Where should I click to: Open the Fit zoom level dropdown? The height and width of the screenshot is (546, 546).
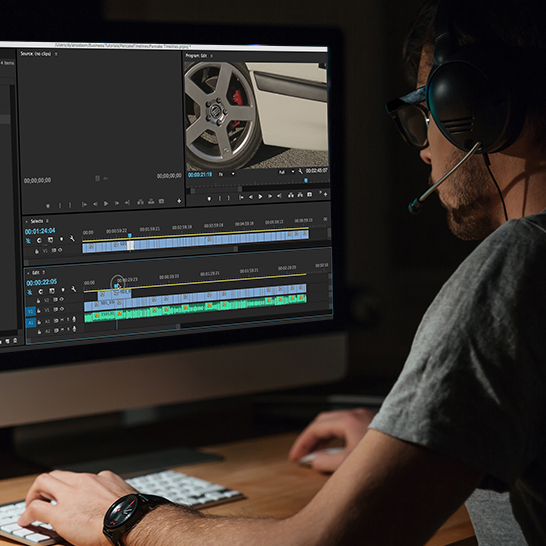point(227,174)
